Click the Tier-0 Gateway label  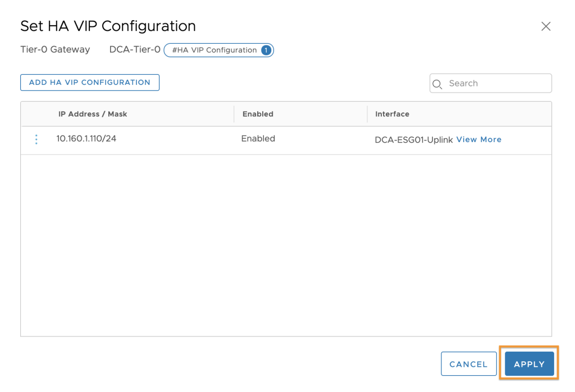click(55, 49)
